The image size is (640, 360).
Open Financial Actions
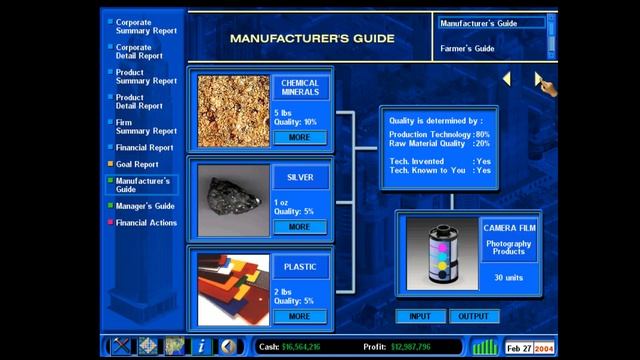(x=146, y=222)
